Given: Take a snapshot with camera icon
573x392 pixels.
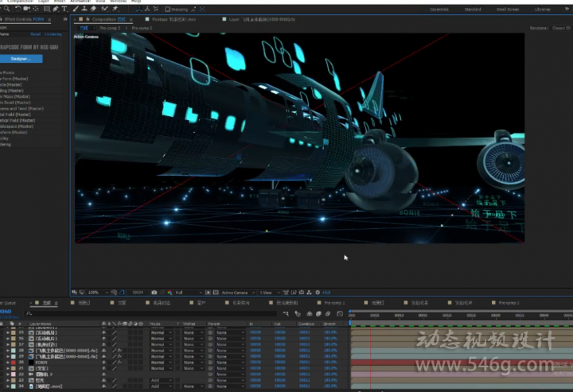Looking at the screenshot, I should 154,293.
